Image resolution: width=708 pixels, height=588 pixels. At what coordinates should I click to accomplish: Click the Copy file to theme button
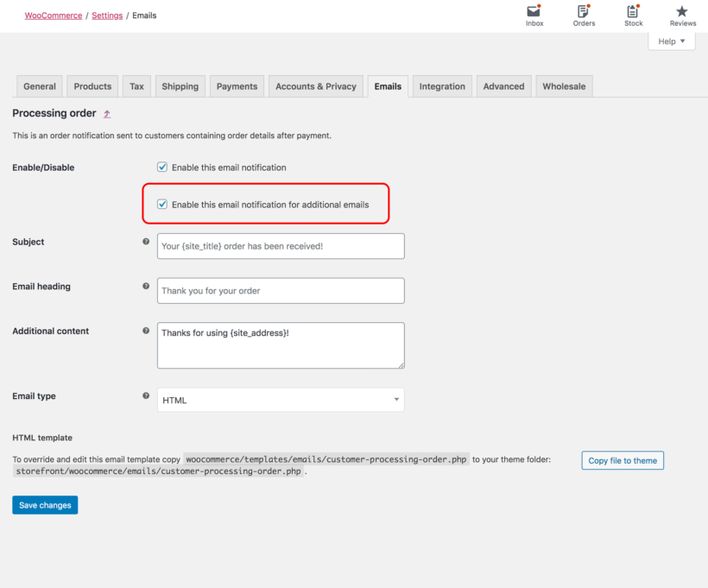pyautogui.click(x=622, y=459)
